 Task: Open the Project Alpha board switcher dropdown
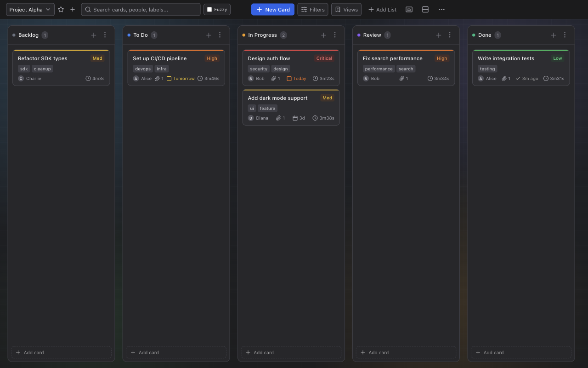tap(30, 9)
